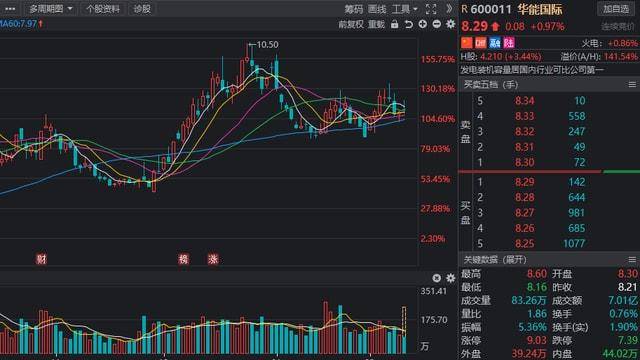Click the 榜 event marker
Image resolution: width=640 pixels, height=360 pixels.
pyautogui.click(x=184, y=259)
